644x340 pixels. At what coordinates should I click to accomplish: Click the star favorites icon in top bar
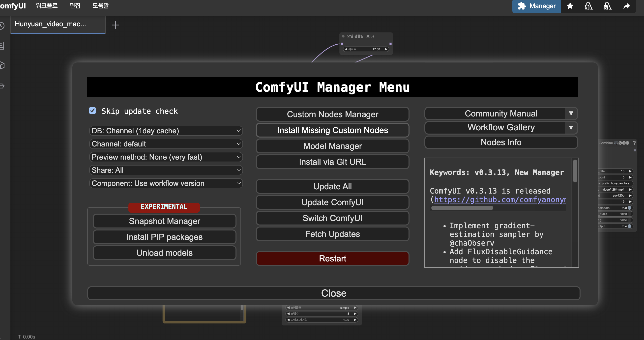point(570,6)
